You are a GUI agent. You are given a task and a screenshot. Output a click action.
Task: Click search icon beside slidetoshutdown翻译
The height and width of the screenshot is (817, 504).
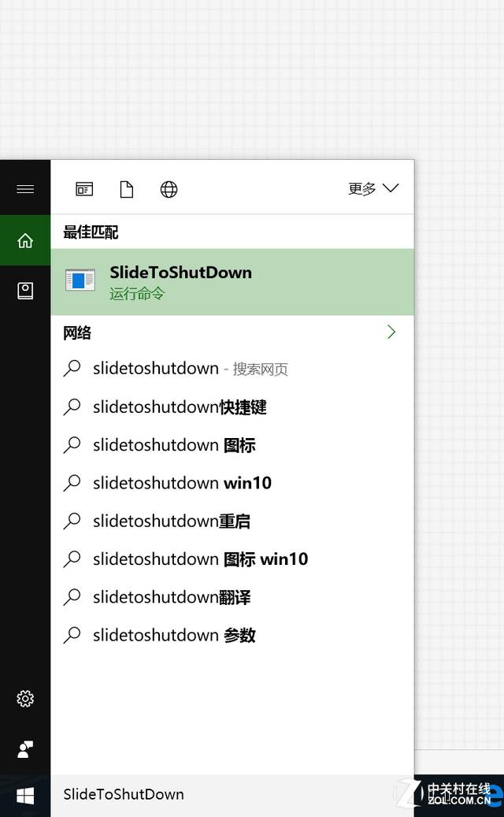pos(72,597)
